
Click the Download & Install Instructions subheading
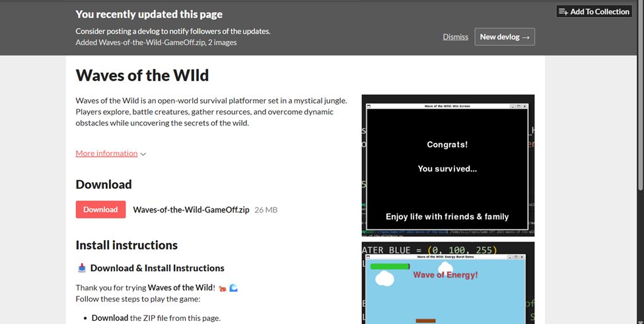[x=157, y=268]
